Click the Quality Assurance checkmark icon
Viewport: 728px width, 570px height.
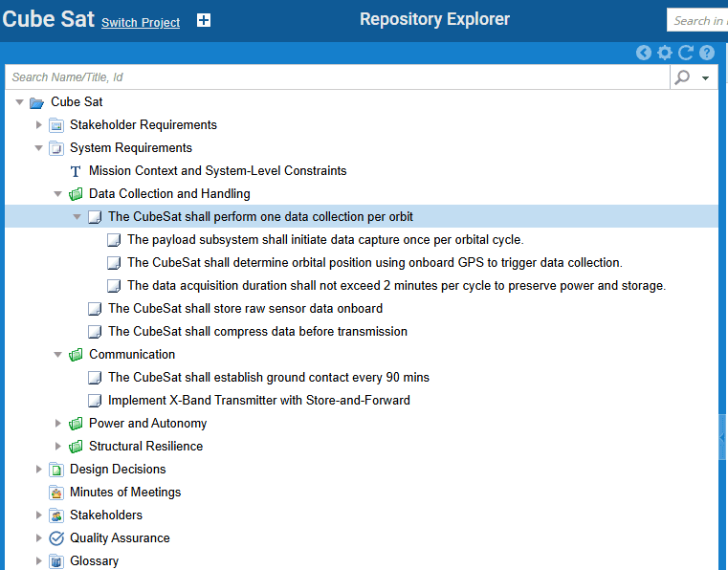(56, 538)
